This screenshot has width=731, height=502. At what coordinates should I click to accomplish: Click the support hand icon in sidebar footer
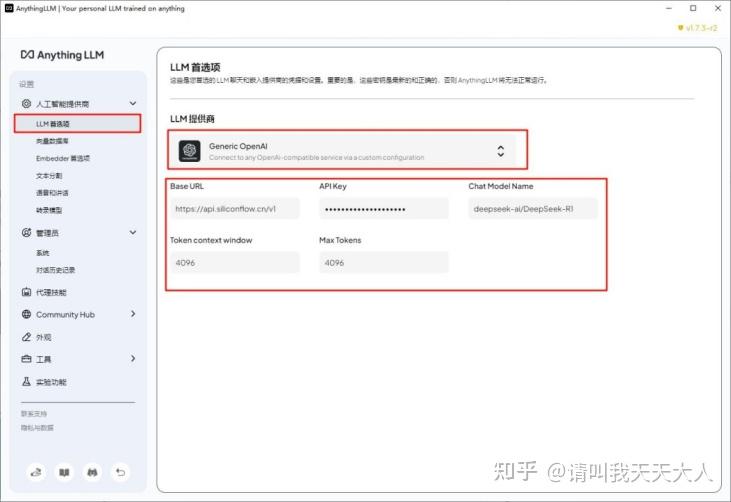pyautogui.click(x=36, y=473)
